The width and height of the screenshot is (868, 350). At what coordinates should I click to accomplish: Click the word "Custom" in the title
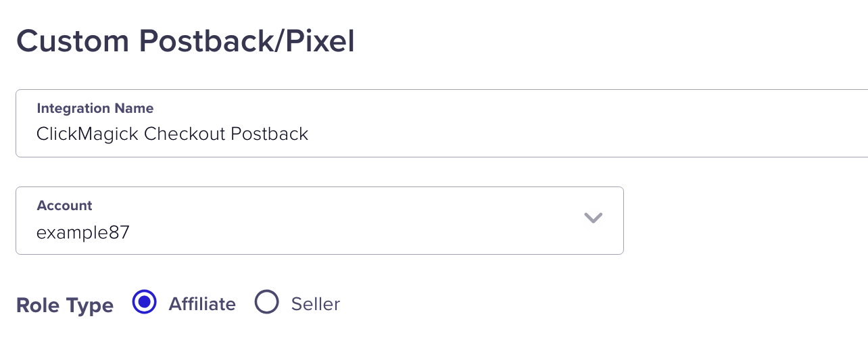coord(73,41)
